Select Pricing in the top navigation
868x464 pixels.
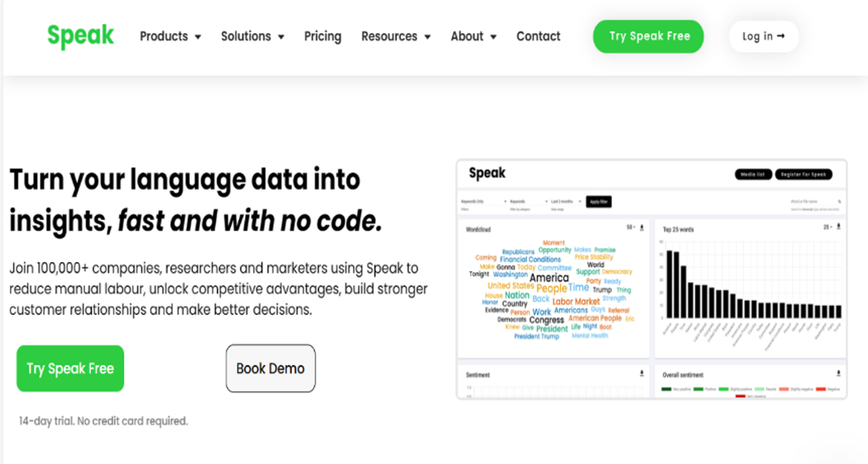[x=322, y=36]
